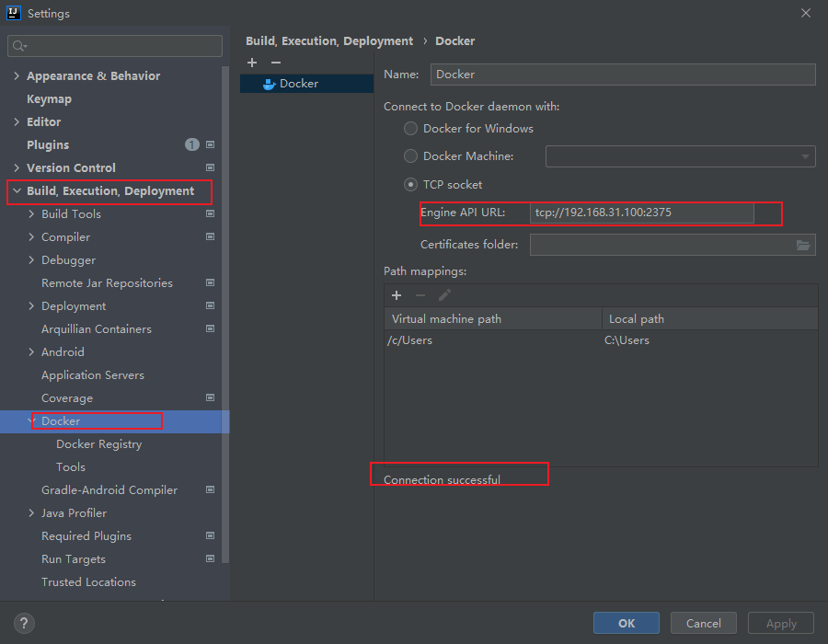Image resolution: width=828 pixels, height=644 pixels.
Task: Focus the settings search field
Action: coord(115,46)
